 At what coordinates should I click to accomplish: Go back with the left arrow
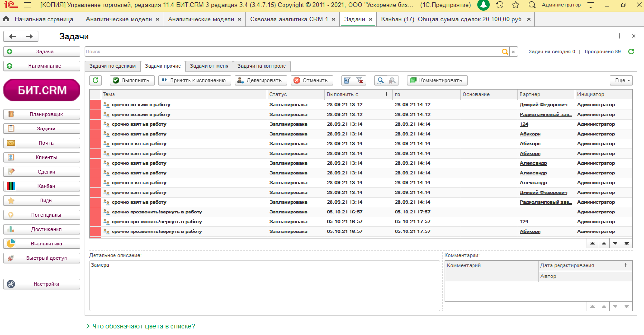[x=12, y=36]
